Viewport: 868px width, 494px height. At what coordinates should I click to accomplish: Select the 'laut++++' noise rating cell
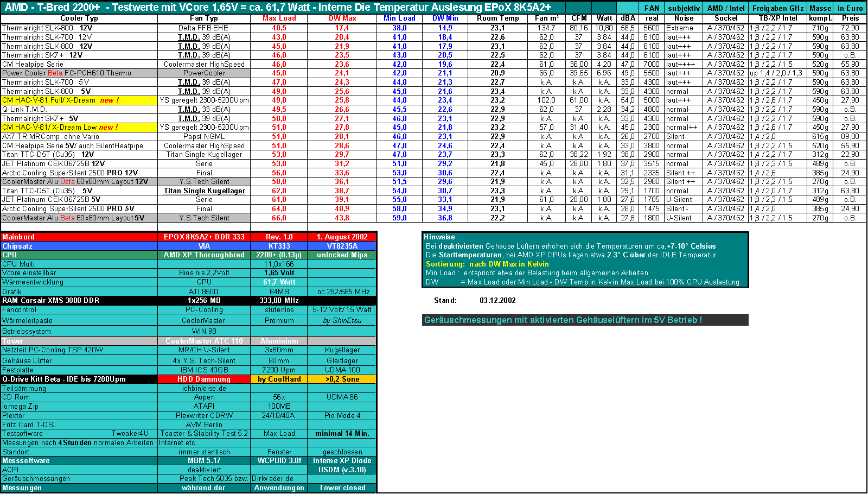(x=684, y=65)
